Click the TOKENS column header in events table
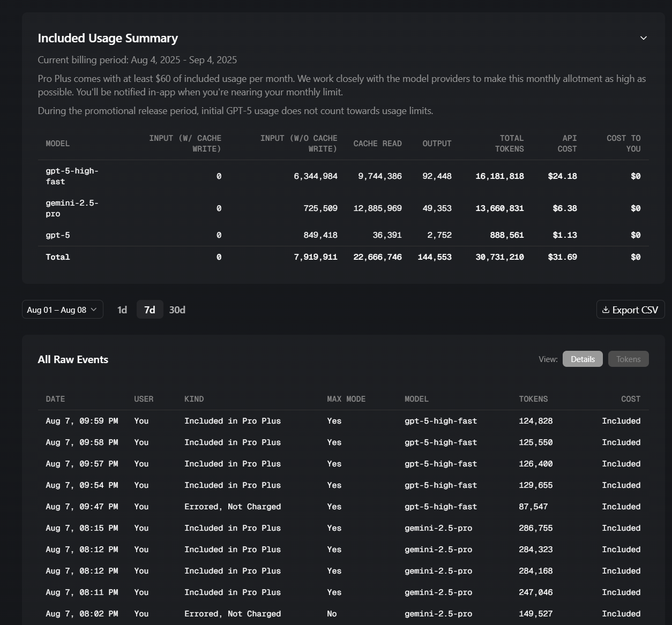Image resolution: width=672 pixels, height=625 pixels. point(533,399)
